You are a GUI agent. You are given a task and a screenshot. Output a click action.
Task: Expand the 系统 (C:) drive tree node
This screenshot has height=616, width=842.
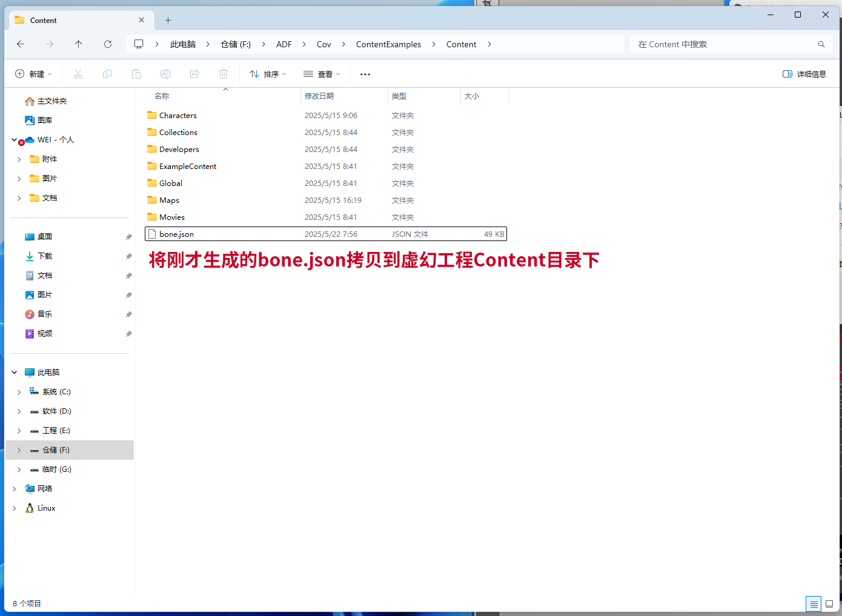click(19, 392)
